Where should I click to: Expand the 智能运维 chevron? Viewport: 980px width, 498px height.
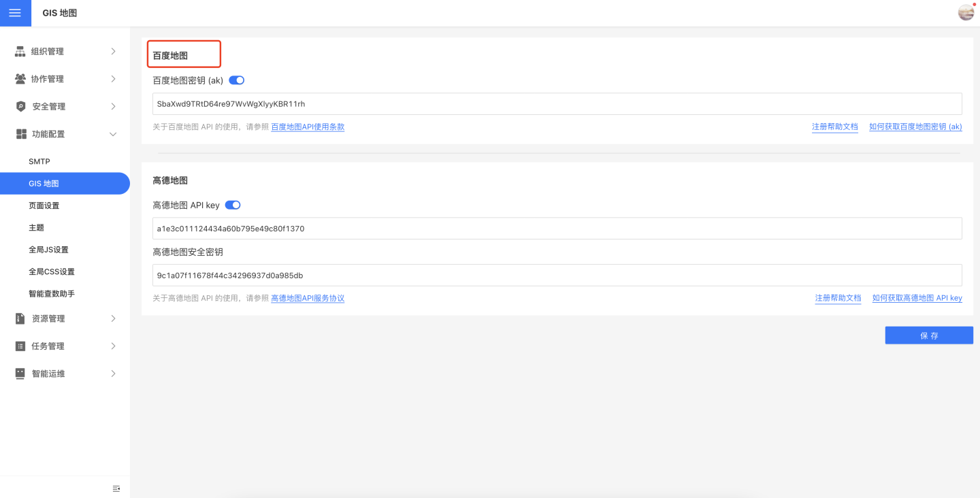tap(113, 374)
